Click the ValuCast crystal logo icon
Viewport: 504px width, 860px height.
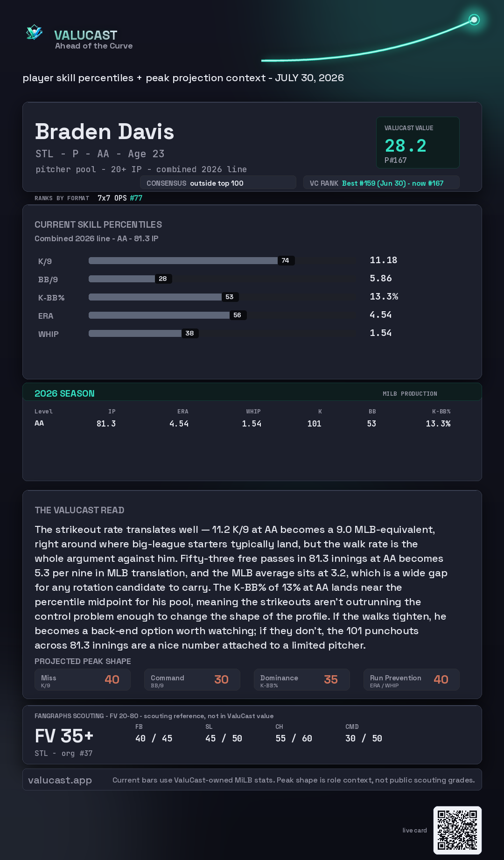click(35, 33)
